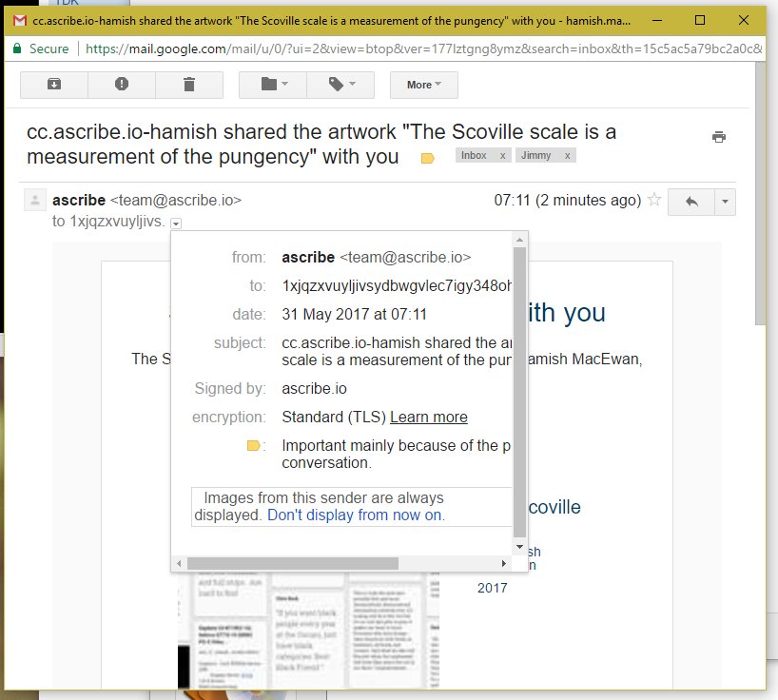Archive this email with the archive icon
778x700 pixels.
pyautogui.click(x=54, y=85)
